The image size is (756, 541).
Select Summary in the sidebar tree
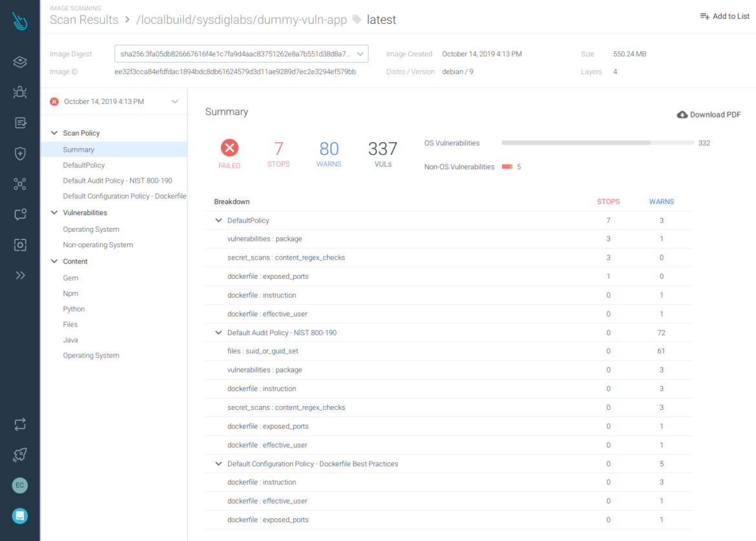click(114, 149)
